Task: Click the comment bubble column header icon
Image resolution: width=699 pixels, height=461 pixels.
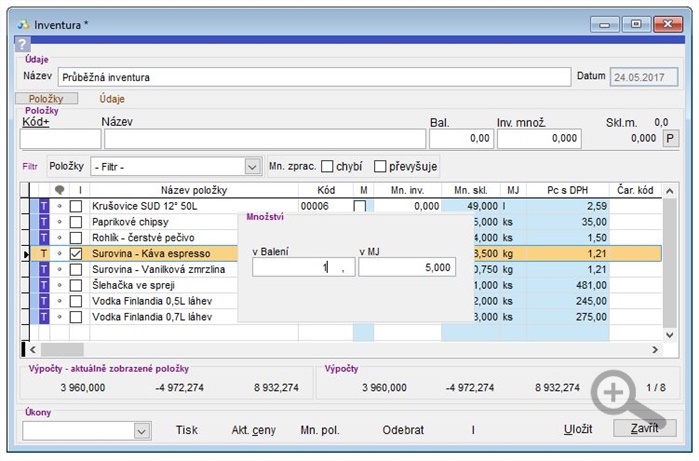Action: tap(59, 190)
